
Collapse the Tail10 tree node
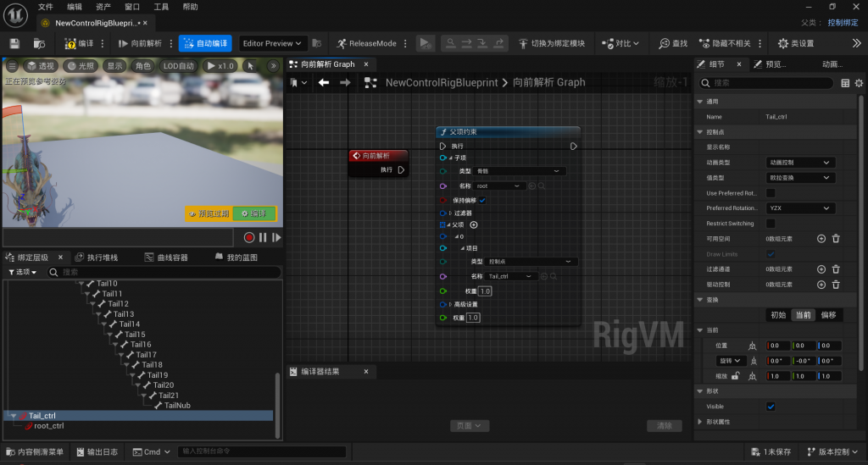click(x=81, y=284)
